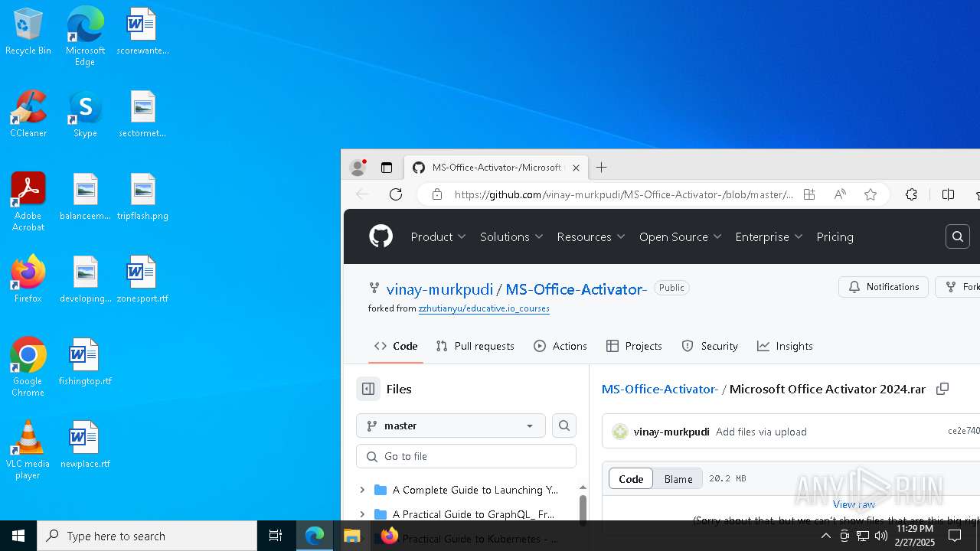Start Read aloud in Edge
This screenshot has width=980, height=551.
840,194
